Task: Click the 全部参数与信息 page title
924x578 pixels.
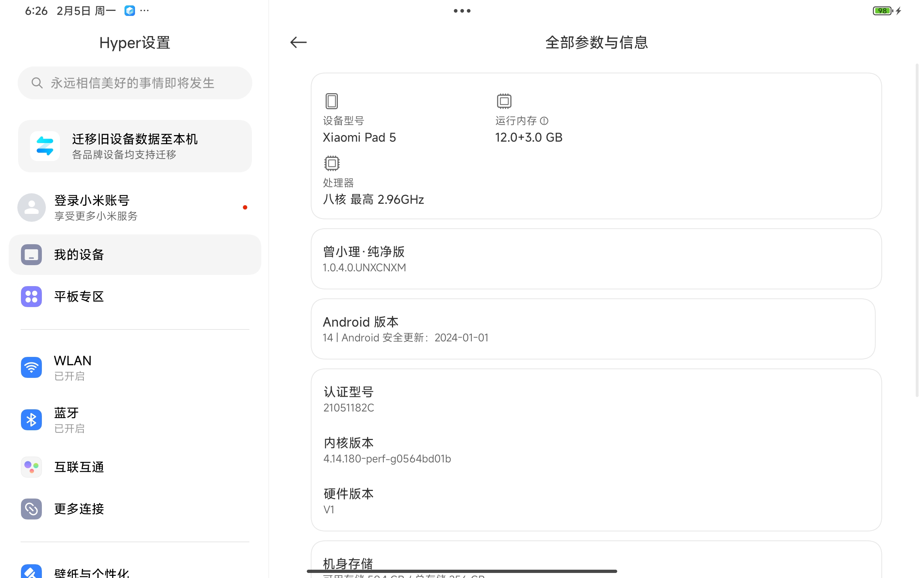Action: click(x=596, y=42)
